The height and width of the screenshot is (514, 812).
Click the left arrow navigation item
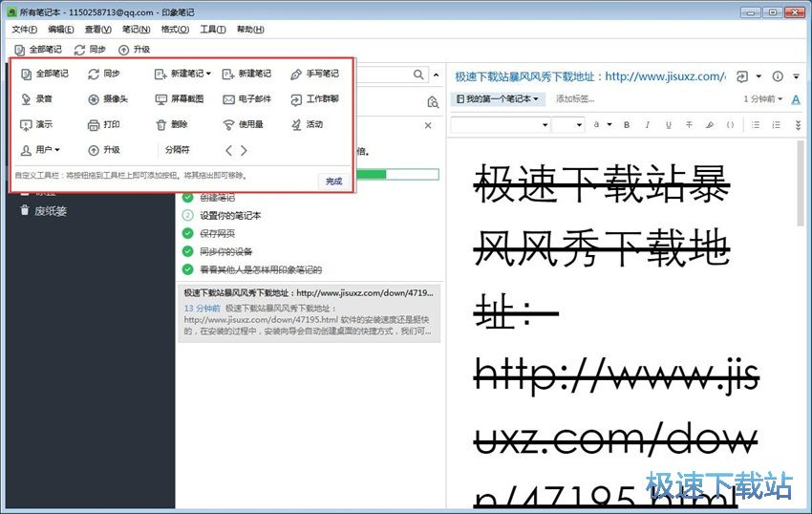pyautogui.click(x=228, y=150)
